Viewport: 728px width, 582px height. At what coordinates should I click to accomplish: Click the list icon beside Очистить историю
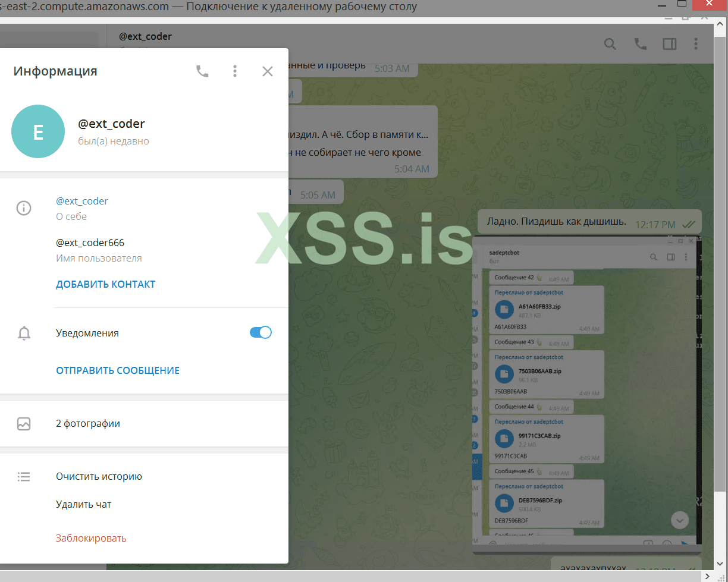[24, 476]
